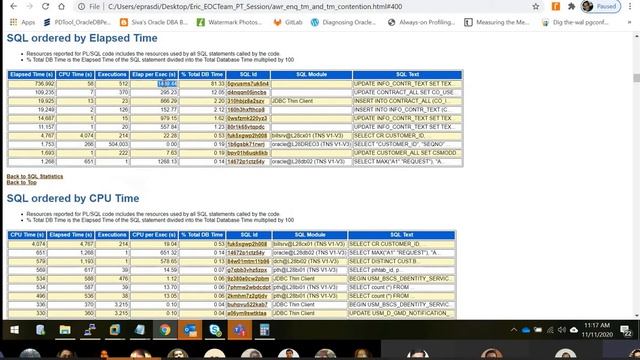Click the Paused profile button
640x360 pixels.
pos(601,6)
